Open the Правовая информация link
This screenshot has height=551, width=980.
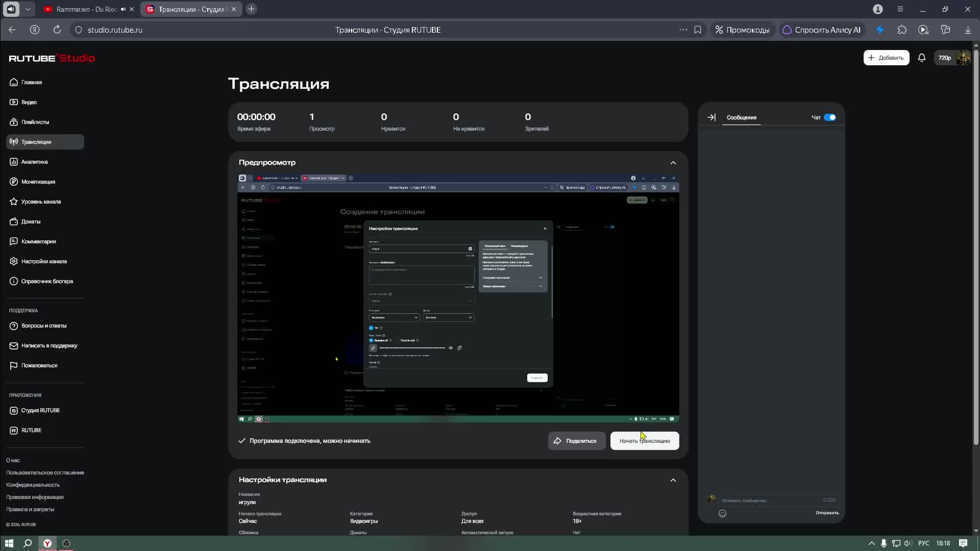(x=35, y=497)
